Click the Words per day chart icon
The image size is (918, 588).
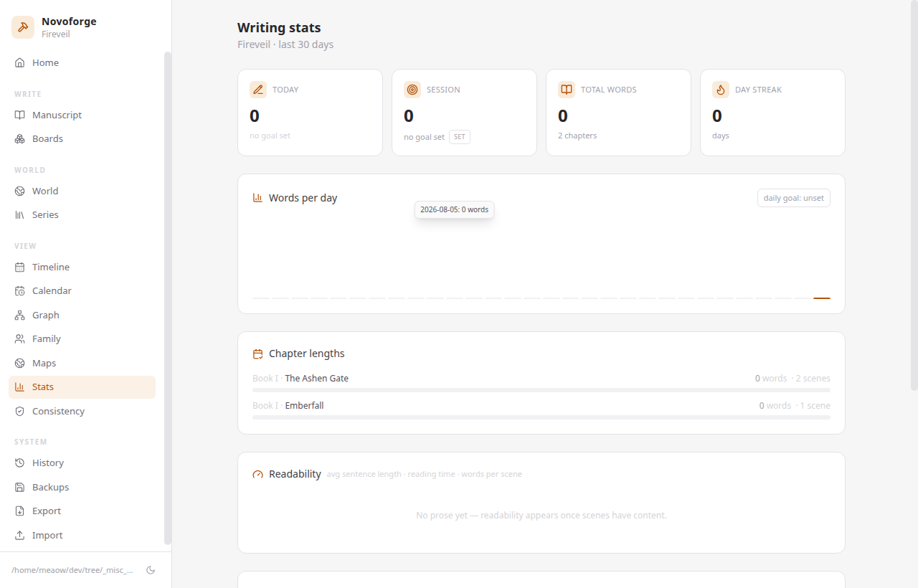pos(257,198)
